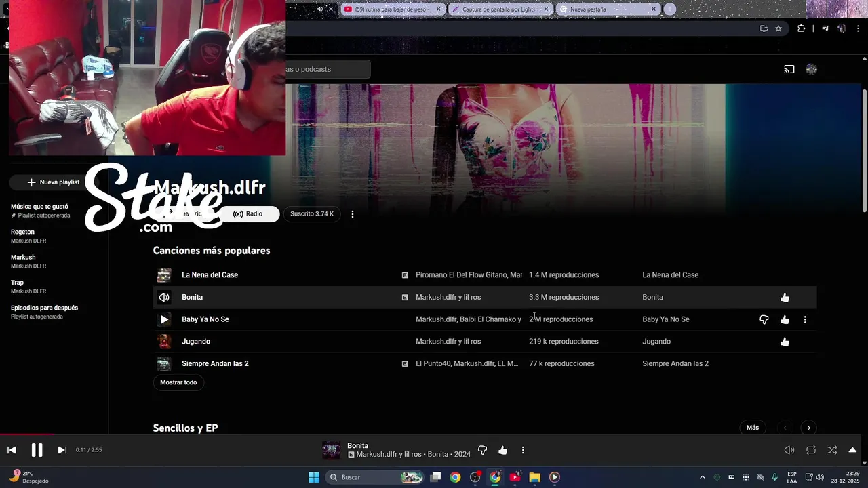Click the Bonita row speaker icon
Screen dimensions: 868x488
click(164, 297)
